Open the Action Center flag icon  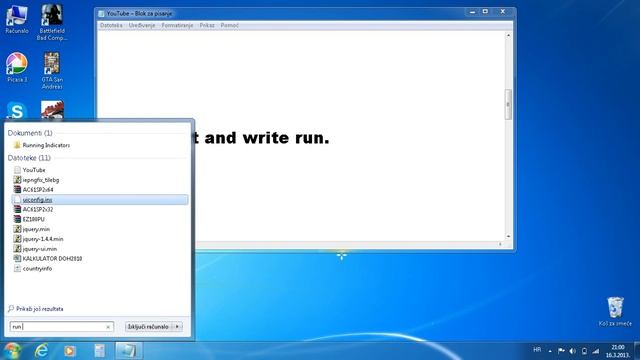point(561,351)
